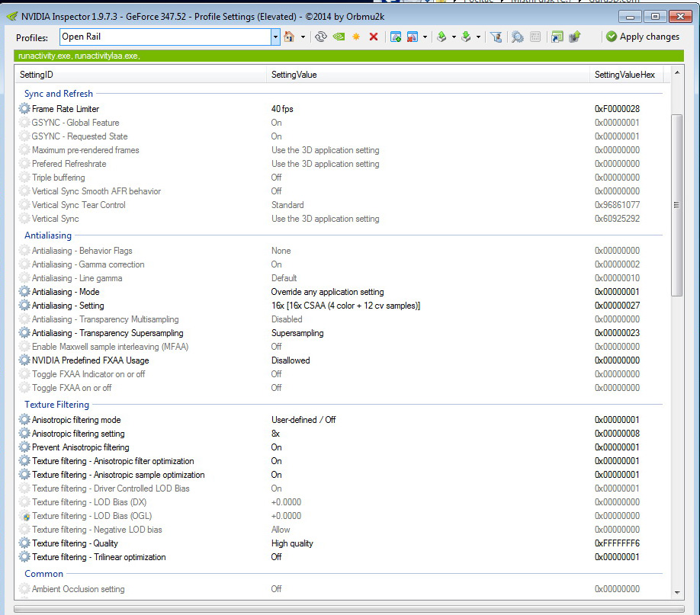Screen dimensions: 700x615
Task: Click the magnifier gear scan icon
Action: point(517,37)
